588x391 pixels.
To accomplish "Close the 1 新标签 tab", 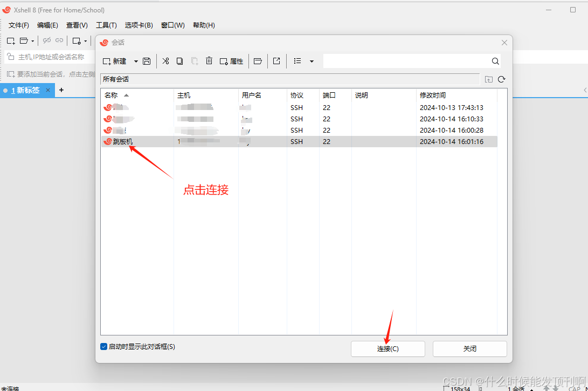I will coord(48,90).
